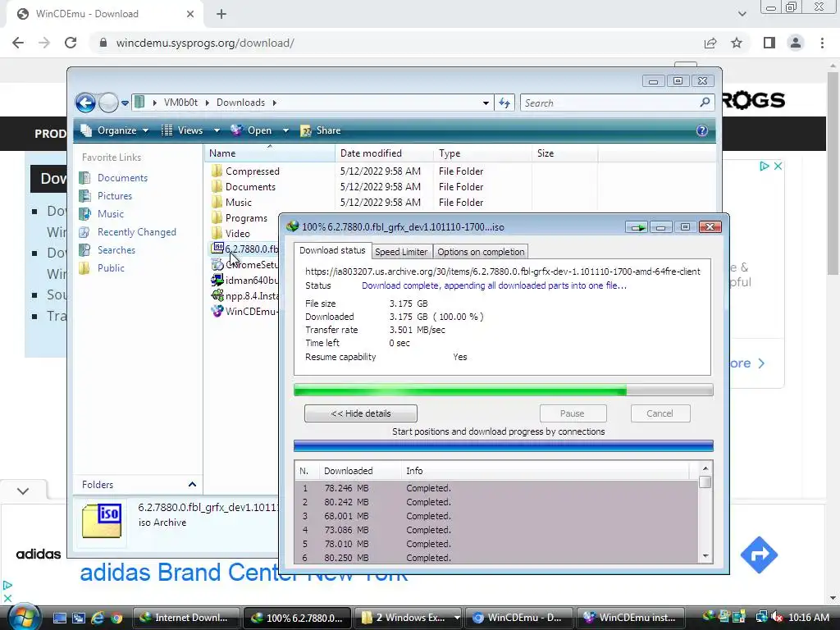Image resolution: width=840 pixels, height=630 pixels.
Task: Select the Music folder in file list
Action: [231, 203]
